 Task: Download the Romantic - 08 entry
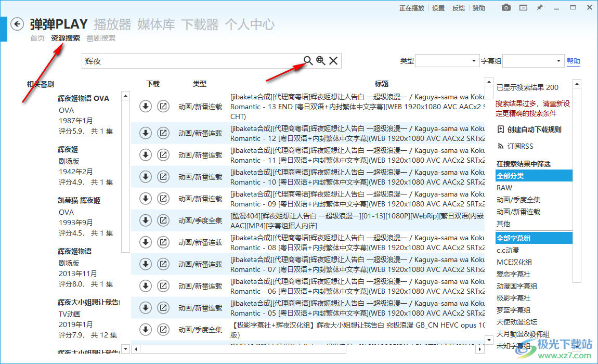[x=145, y=242]
